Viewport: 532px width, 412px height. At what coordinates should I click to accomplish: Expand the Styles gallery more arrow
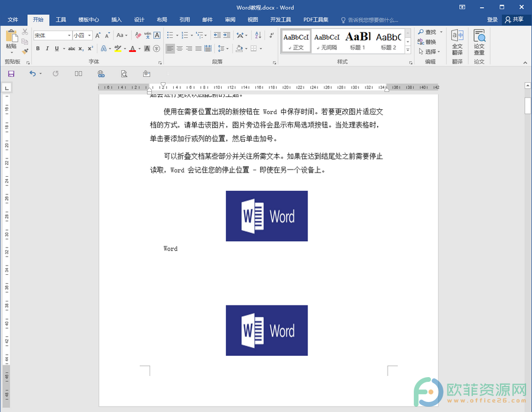(408, 50)
